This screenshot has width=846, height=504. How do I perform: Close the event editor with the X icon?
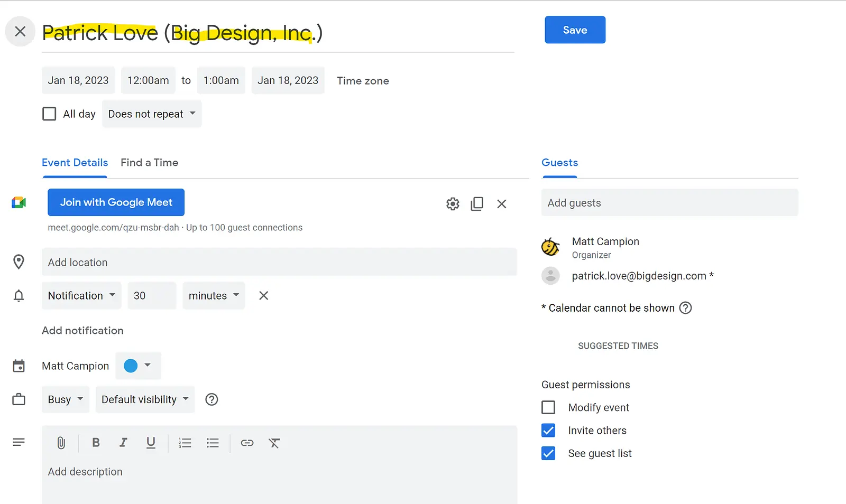(20, 32)
